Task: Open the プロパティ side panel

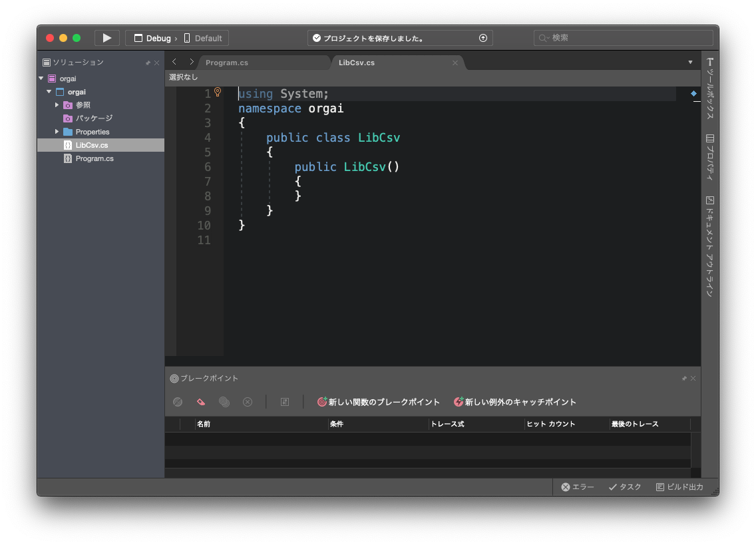Action: [x=709, y=157]
